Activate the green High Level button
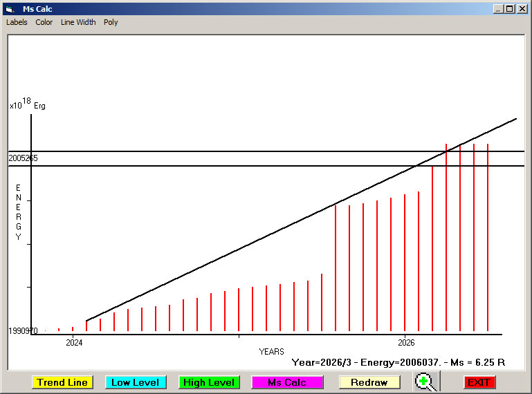 (208, 382)
